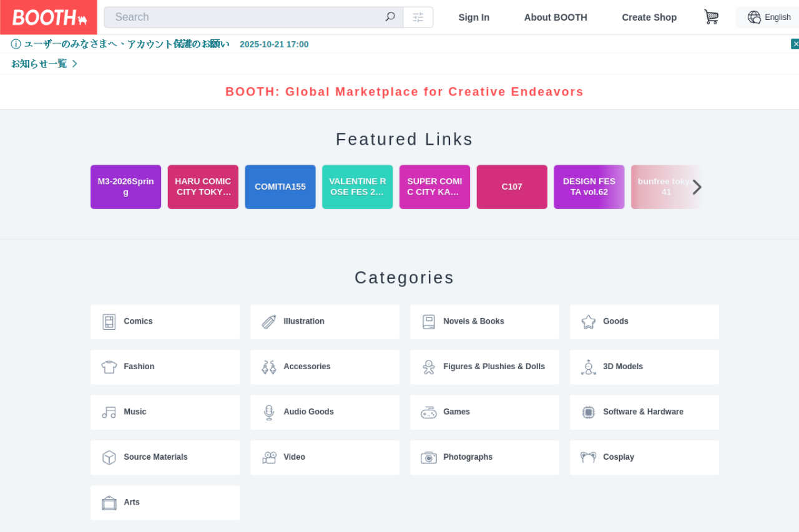Open the English language dropdown

click(769, 17)
